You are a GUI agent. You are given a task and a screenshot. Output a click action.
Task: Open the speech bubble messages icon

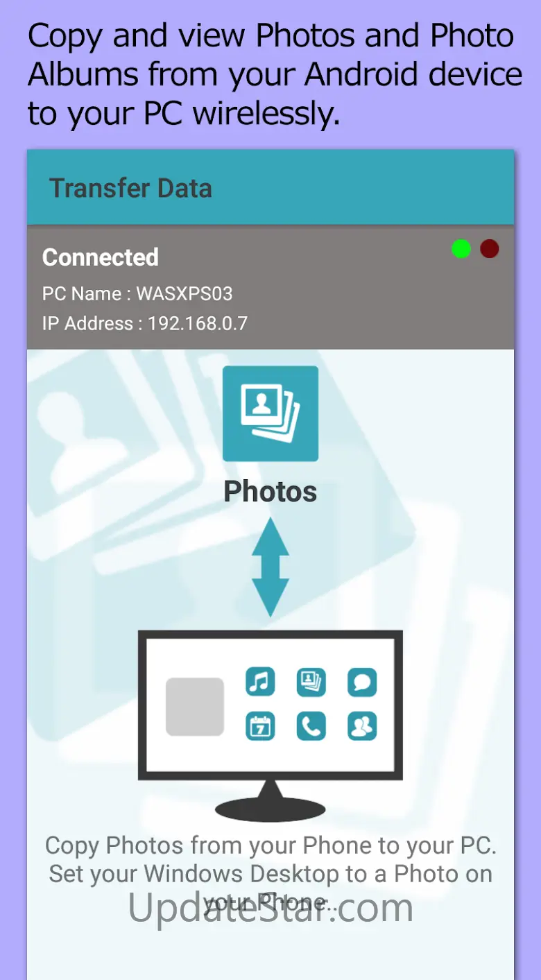coord(362,682)
